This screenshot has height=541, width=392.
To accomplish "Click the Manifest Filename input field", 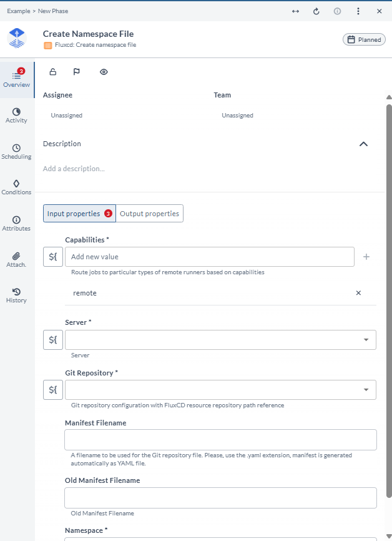I will [x=220, y=440].
